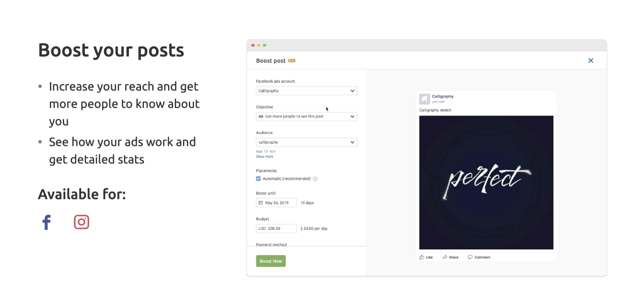The height and width of the screenshot is (298, 644).
Task: Click the Comment speech bubble icon
Action: (470, 257)
